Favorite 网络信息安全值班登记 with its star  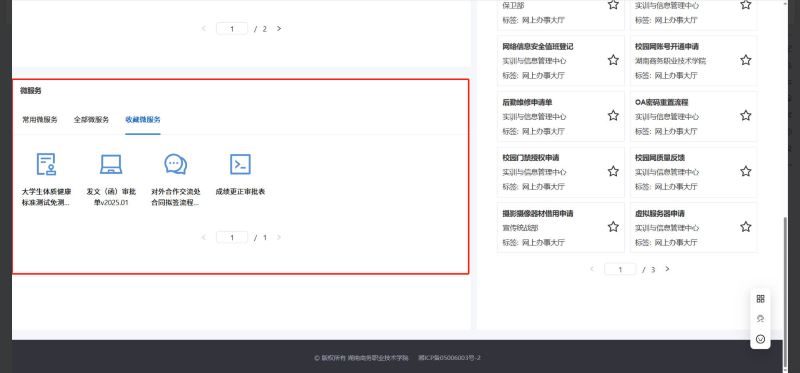(x=613, y=60)
